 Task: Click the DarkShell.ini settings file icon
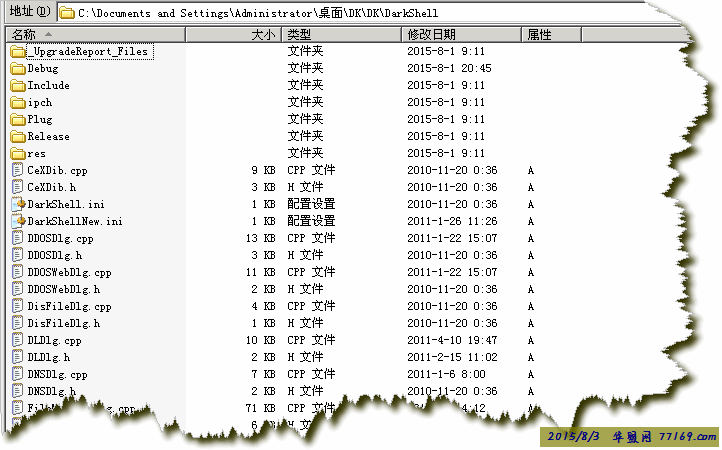pyautogui.click(x=18, y=205)
